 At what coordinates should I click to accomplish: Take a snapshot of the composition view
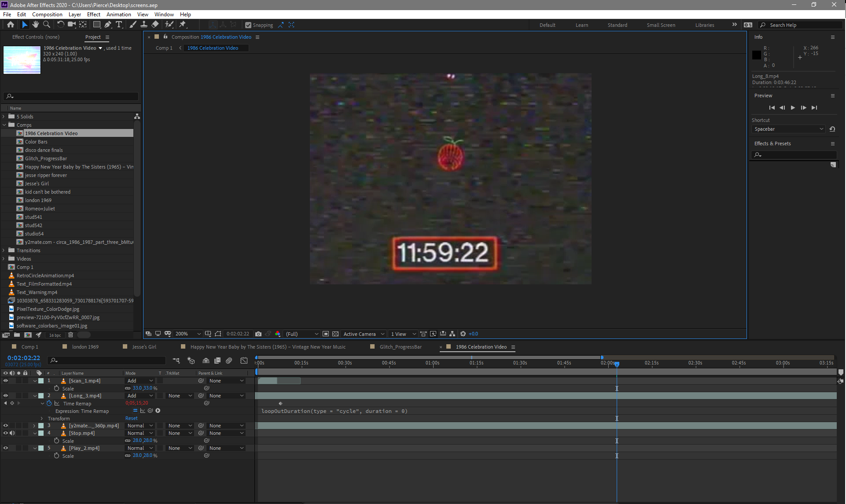tap(258, 334)
